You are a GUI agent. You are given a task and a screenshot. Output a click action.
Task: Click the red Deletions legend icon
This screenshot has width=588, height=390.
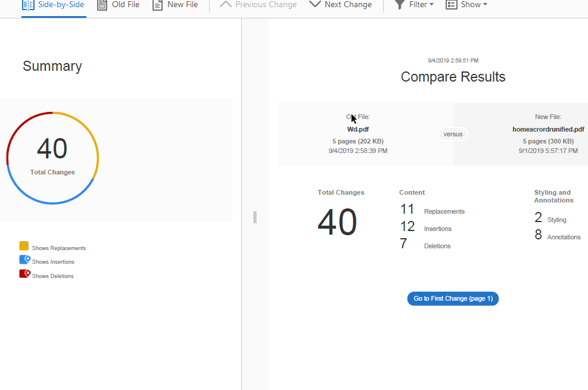(x=25, y=274)
